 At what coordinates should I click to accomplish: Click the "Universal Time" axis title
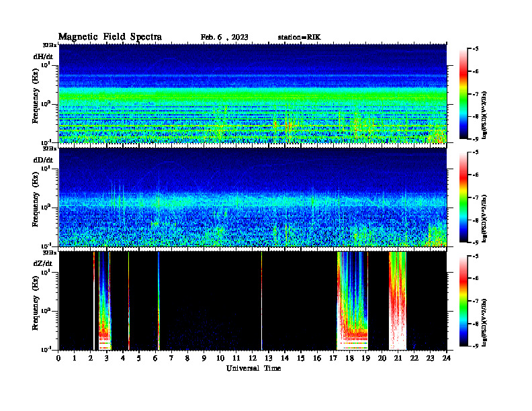point(253,368)
